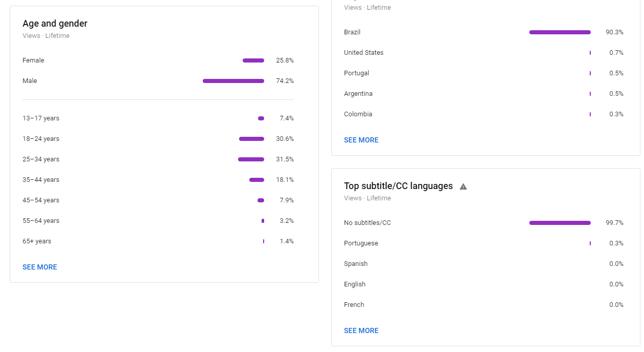The height and width of the screenshot is (352, 644).
Task: Click the 74.2% Male value
Action: [285, 81]
